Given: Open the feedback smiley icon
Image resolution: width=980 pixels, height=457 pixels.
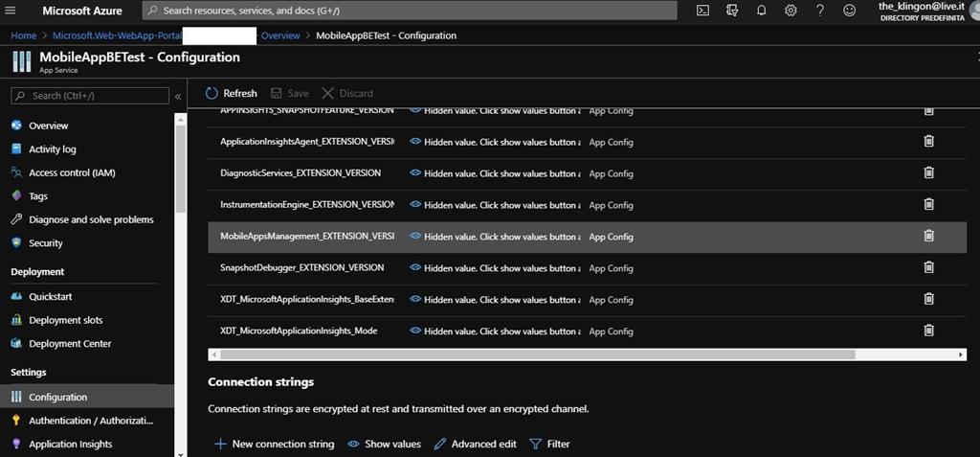Looking at the screenshot, I should (x=849, y=10).
